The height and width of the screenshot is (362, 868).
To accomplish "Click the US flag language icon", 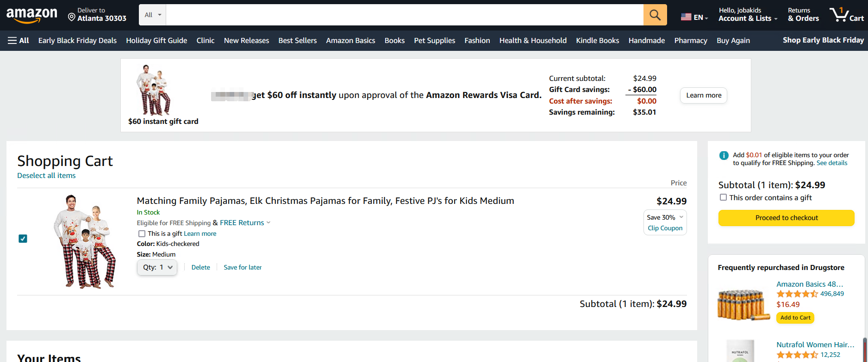I will (x=686, y=17).
